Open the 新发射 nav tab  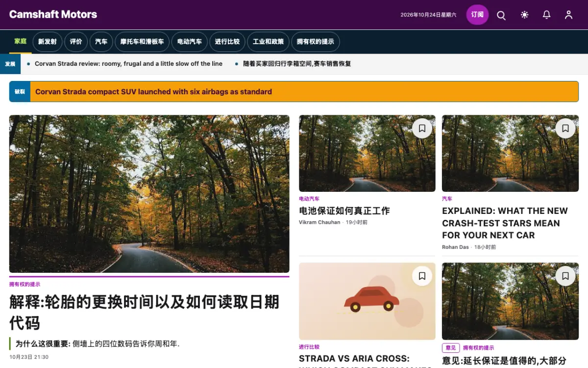(x=48, y=42)
